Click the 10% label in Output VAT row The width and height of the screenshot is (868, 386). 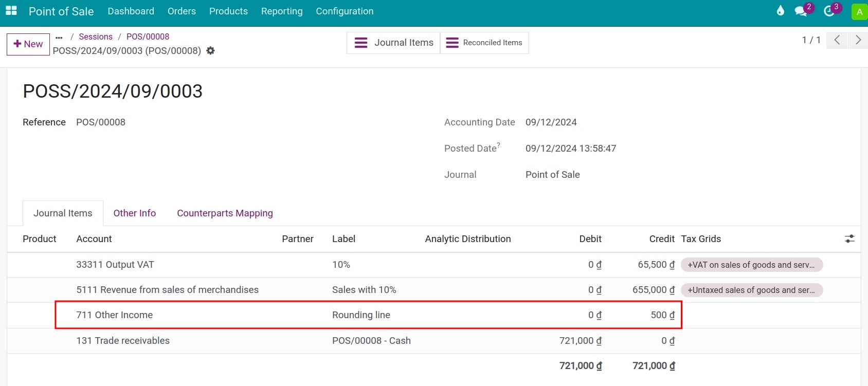[341, 265]
